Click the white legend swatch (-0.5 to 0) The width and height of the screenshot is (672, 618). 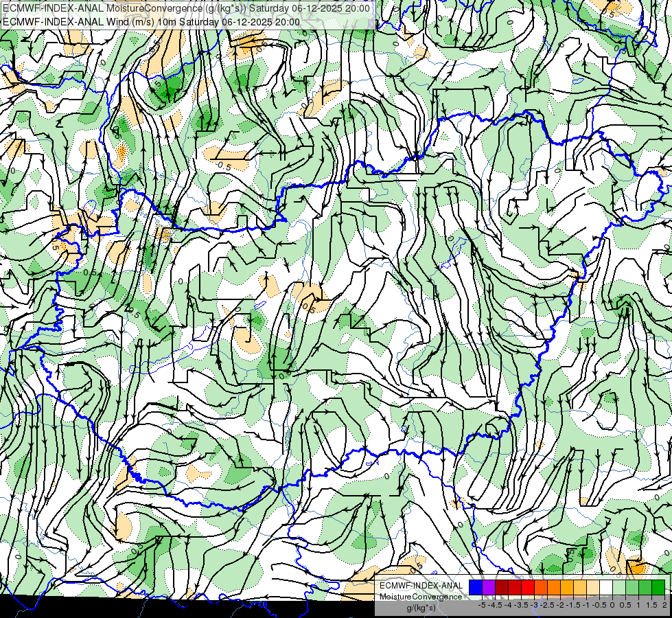pos(606,587)
